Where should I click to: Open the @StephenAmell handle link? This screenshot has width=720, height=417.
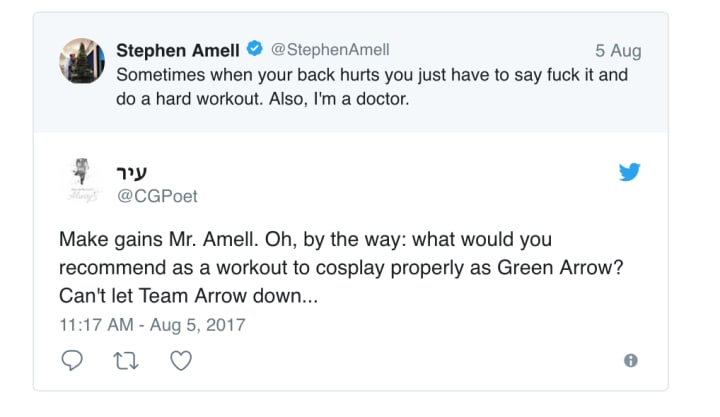click(x=330, y=50)
